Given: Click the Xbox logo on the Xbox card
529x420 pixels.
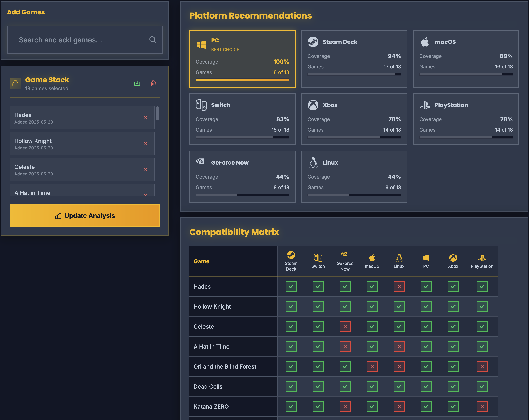Looking at the screenshot, I should [x=313, y=105].
